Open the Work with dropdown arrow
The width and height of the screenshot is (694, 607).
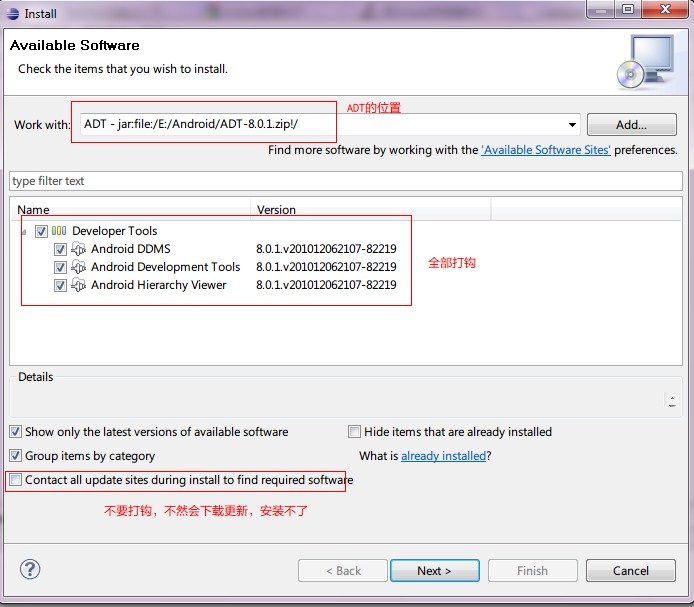572,125
